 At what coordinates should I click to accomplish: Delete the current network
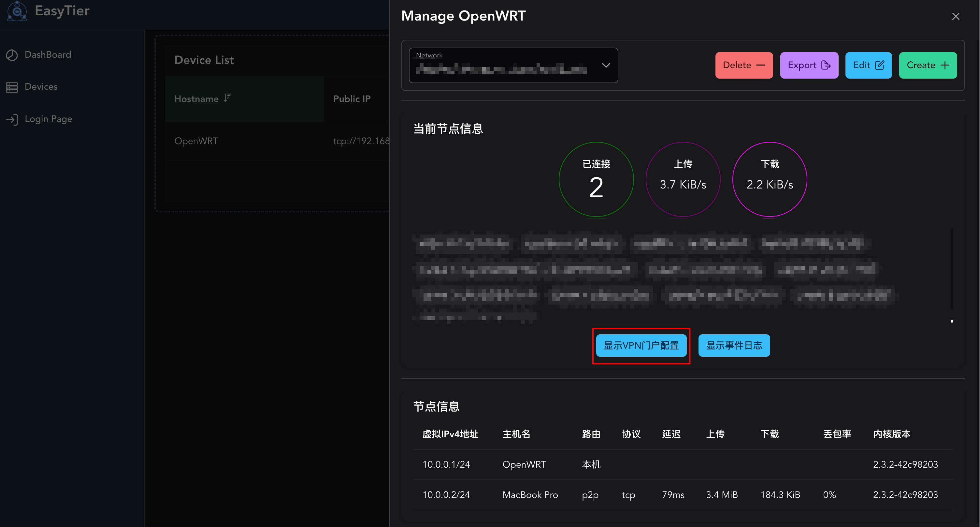tap(743, 65)
